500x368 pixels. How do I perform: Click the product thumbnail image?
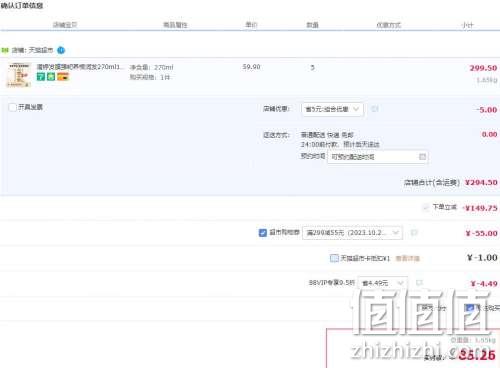pyautogui.click(x=19, y=75)
